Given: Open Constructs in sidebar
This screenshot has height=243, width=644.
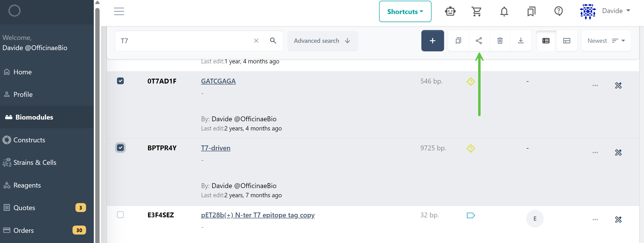Looking at the screenshot, I should tap(47, 140).
